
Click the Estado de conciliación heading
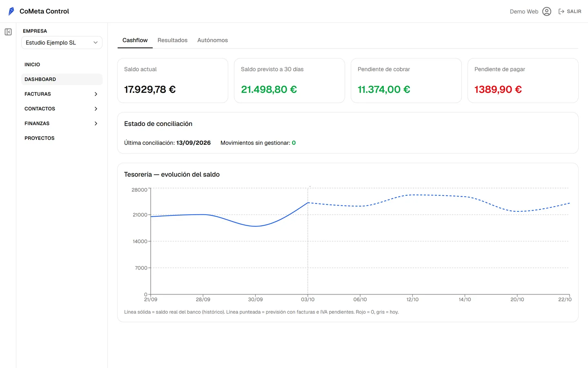(158, 124)
